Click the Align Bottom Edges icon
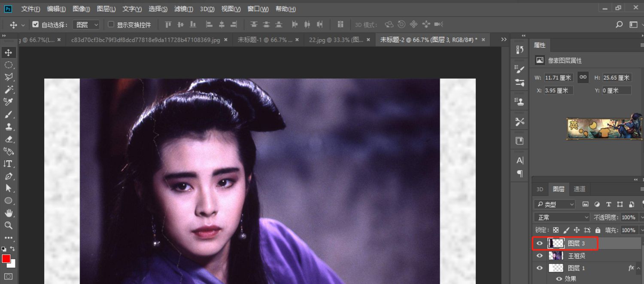644x284 pixels. point(193,24)
